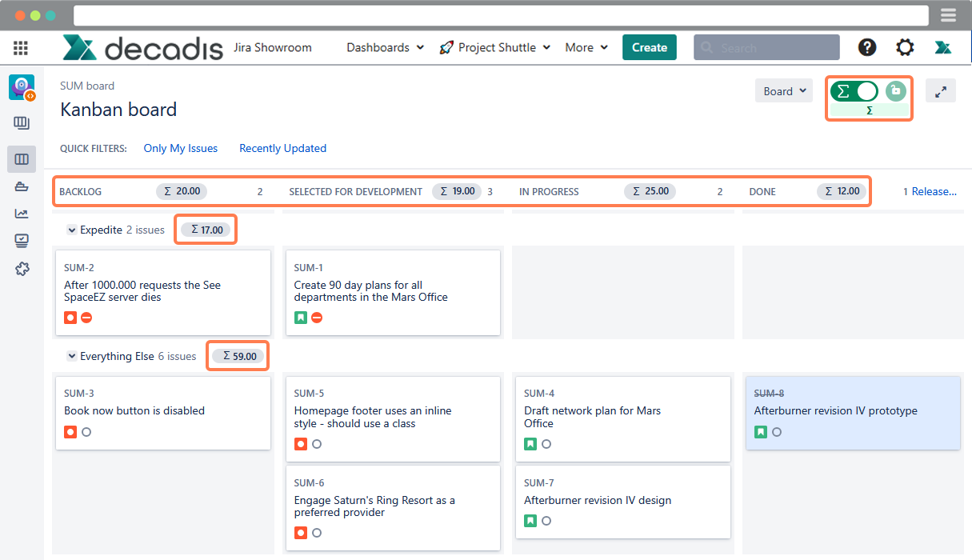972x560 pixels.
Task: Click the Apps puzzle icon in the sidebar
Action: 22,269
